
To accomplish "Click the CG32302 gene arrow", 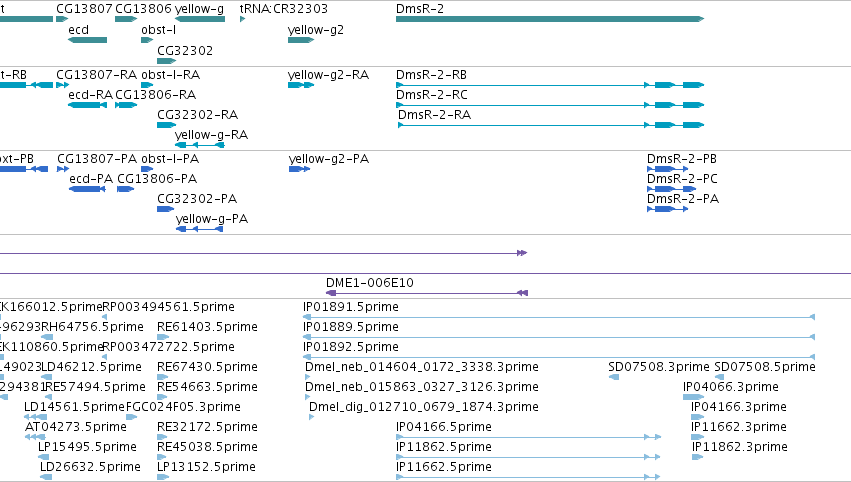I will [167, 61].
